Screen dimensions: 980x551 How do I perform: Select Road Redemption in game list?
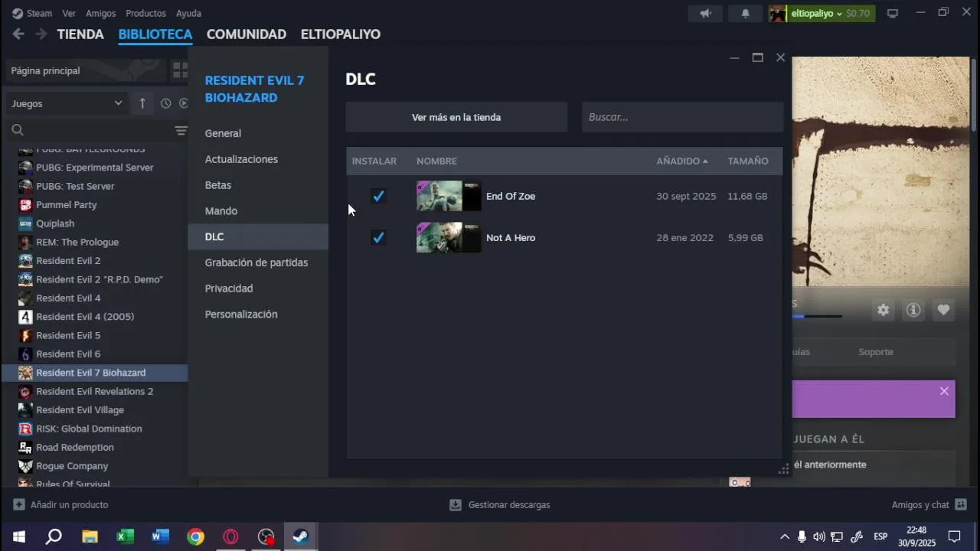(x=95, y=448)
